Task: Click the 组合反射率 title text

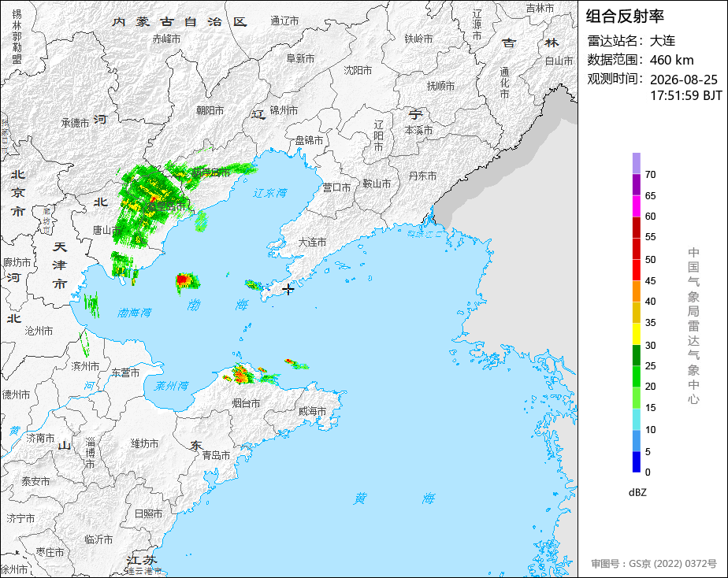Action: tap(625, 17)
